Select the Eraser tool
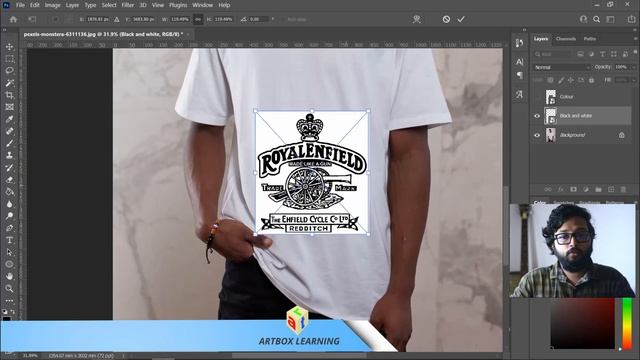 pos(9,180)
